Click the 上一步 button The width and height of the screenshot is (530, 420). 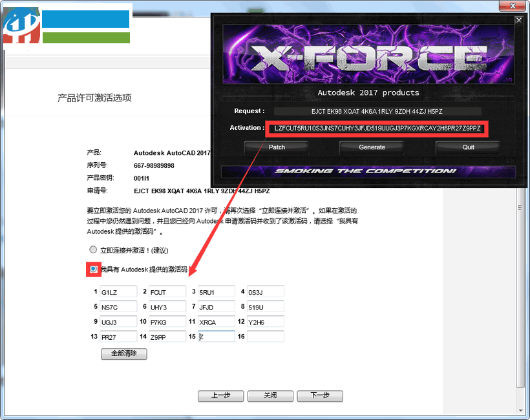tap(220, 396)
